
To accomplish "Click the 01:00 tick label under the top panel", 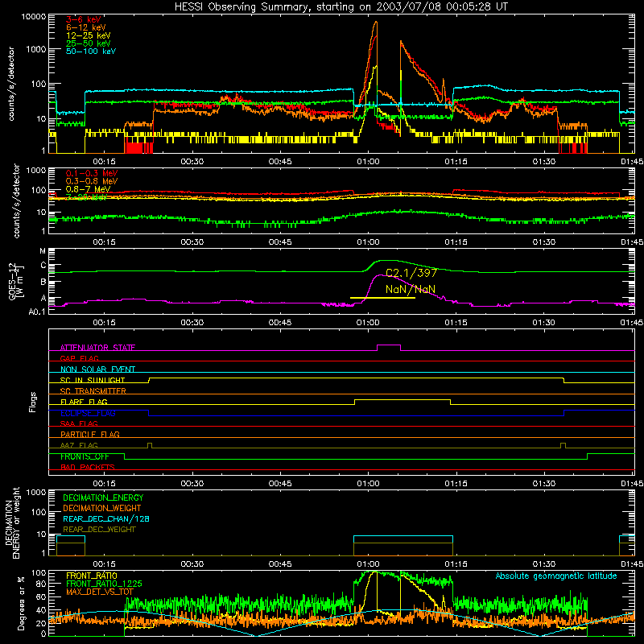I will click(368, 162).
